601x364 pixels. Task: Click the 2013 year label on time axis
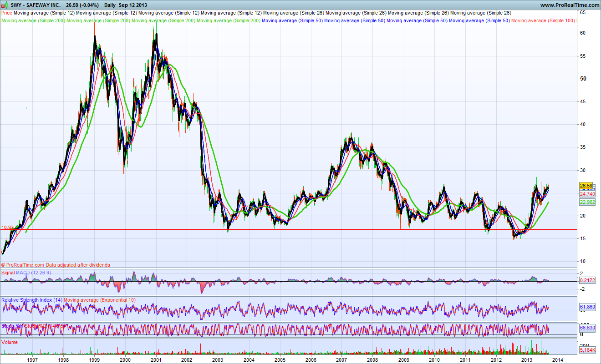[x=527, y=360]
